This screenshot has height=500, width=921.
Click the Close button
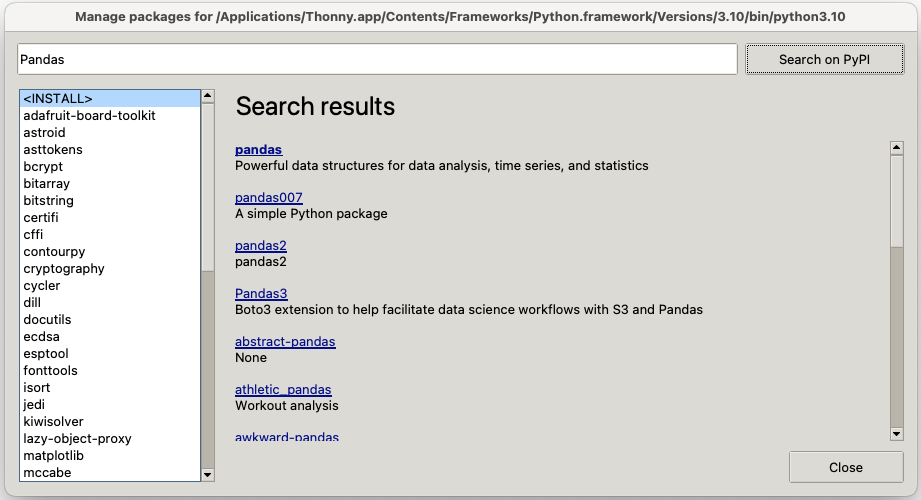(846, 467)
